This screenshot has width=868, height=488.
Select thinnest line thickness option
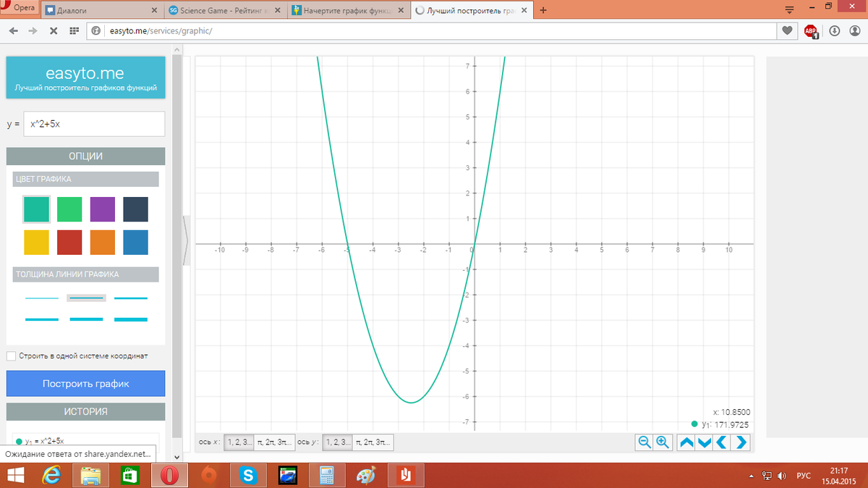point(42,298)
